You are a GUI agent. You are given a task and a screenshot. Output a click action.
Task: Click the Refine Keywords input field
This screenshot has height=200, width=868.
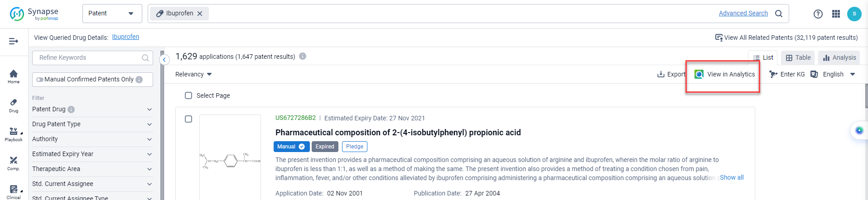coord(88,57)
